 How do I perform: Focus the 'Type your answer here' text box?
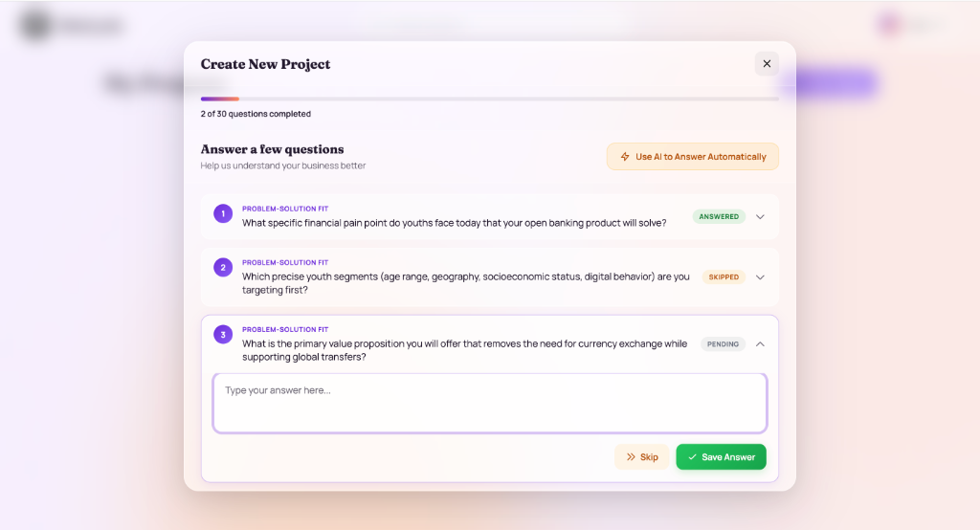(489, 403)
